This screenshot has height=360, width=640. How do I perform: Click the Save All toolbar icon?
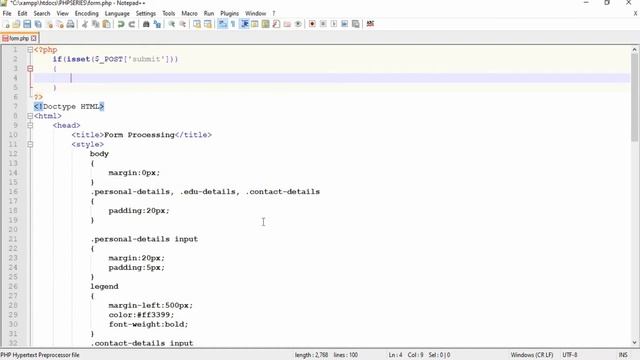pyautogui.click(x=38, y=24)
